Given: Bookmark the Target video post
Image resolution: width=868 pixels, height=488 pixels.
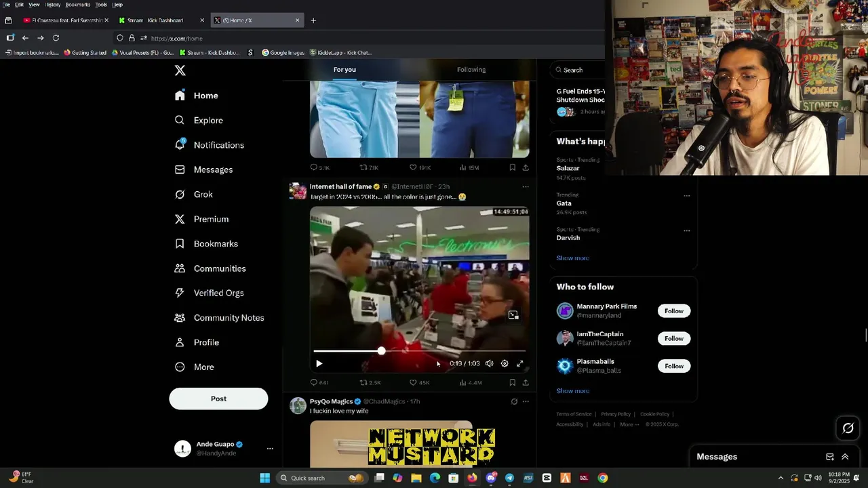Looking at the screenshot, I should (512, 382).
